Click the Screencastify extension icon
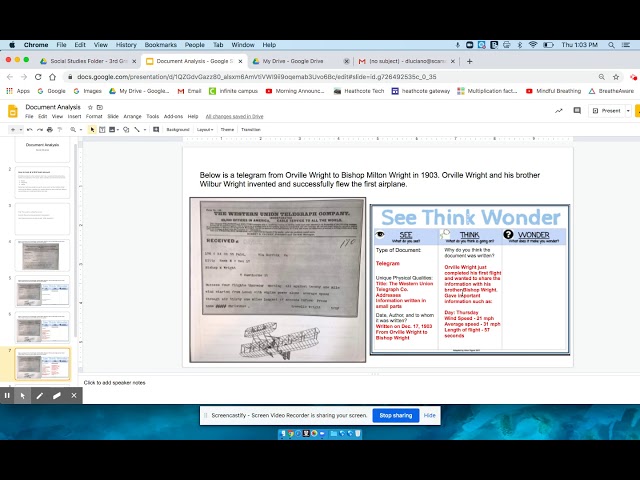640x480 pixels. point(633,77)
